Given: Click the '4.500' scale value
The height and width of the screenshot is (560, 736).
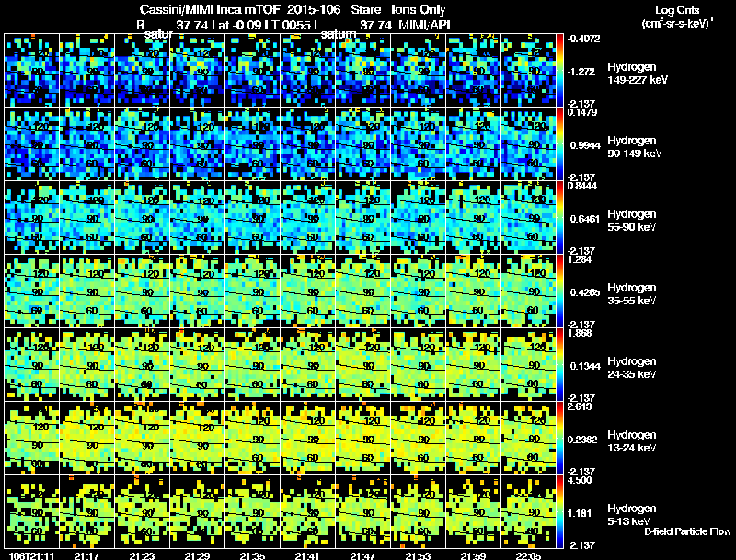Looking at the screenshot, I should 580,480.
